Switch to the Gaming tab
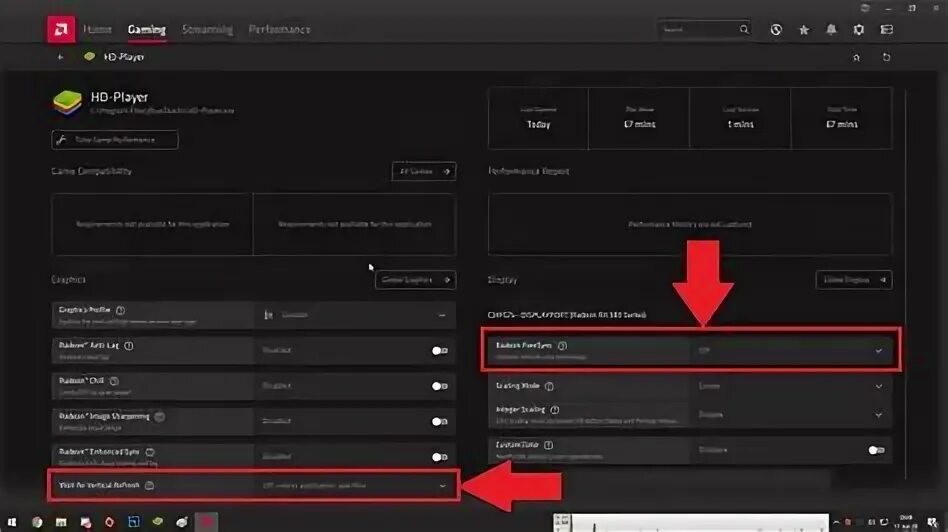Screen dimensions: 948x532 pyautogui.click(x=146, y=29)
